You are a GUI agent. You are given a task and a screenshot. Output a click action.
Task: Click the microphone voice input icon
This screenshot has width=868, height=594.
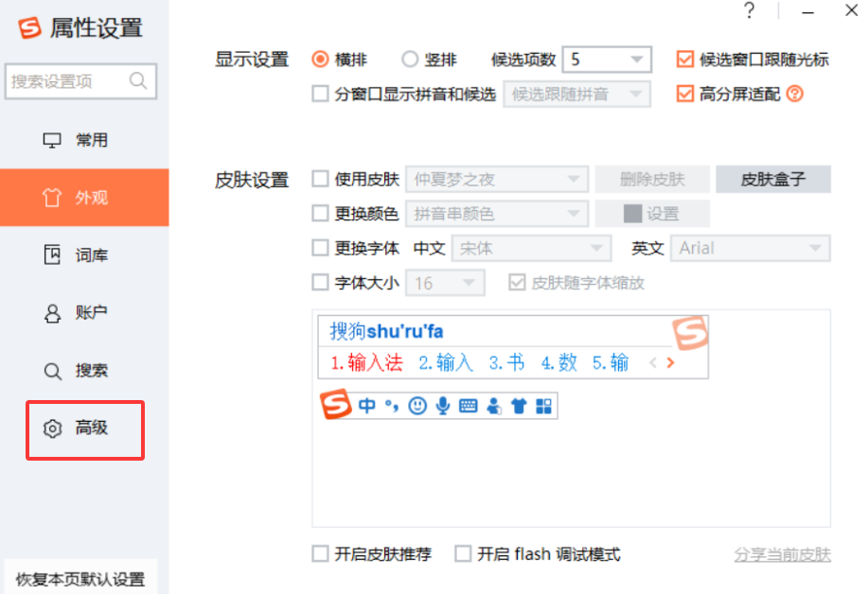(x=442, y=406)
